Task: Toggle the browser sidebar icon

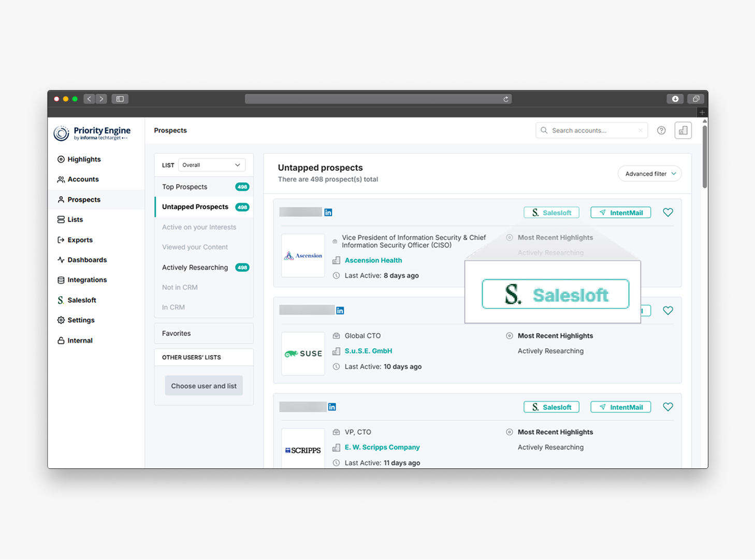Action: [x=120, y=99]
